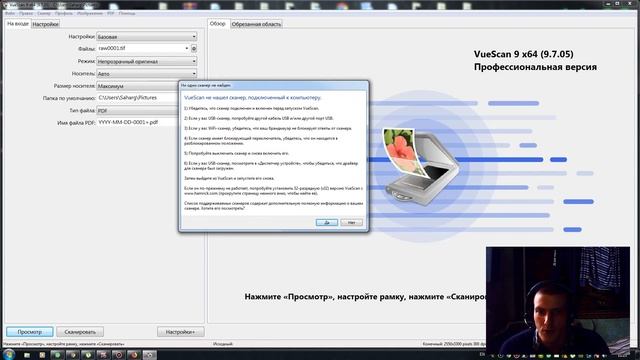Screen dimensions: 640x360
Task: Select the Обзор tab
Action: 218,24
